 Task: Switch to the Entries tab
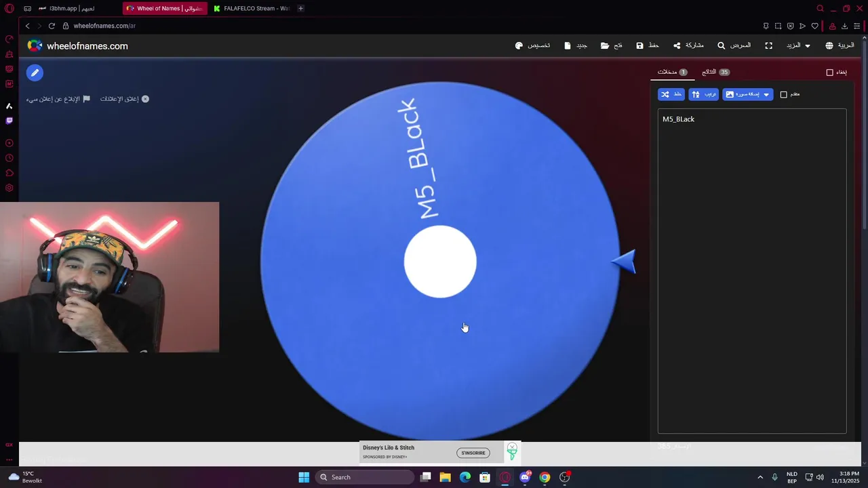[x=672, y=72]
